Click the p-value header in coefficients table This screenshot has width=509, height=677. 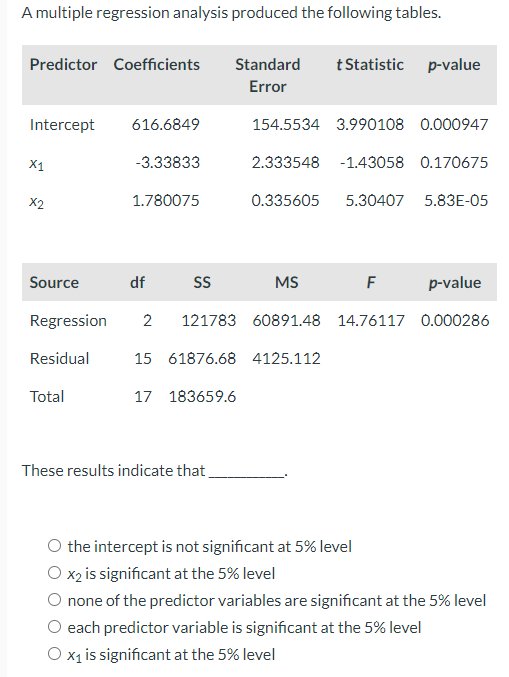[x=454, y=65]
